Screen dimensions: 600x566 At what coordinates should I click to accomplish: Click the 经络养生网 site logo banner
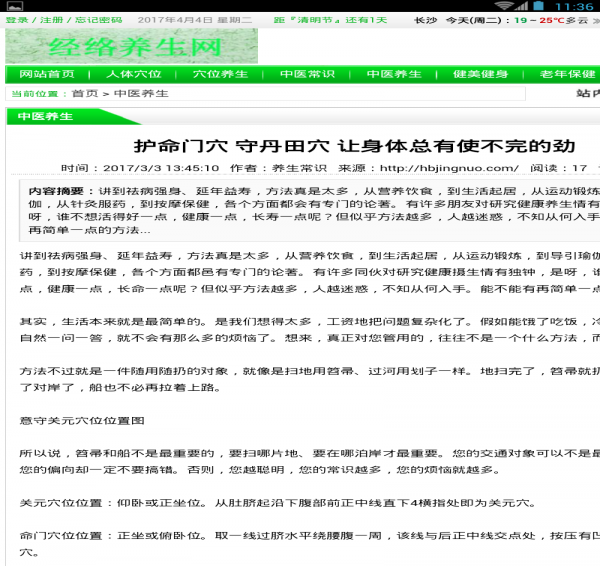[x=131, y=46]
